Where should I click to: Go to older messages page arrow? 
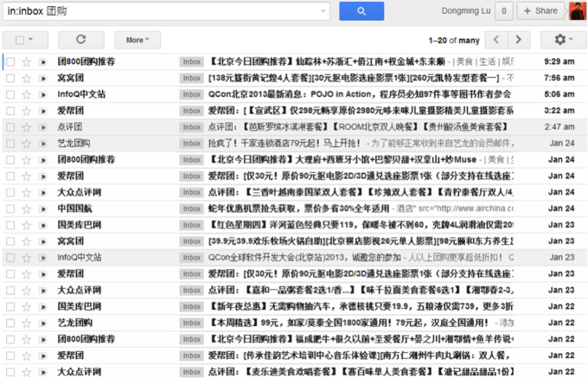[518, 40]
